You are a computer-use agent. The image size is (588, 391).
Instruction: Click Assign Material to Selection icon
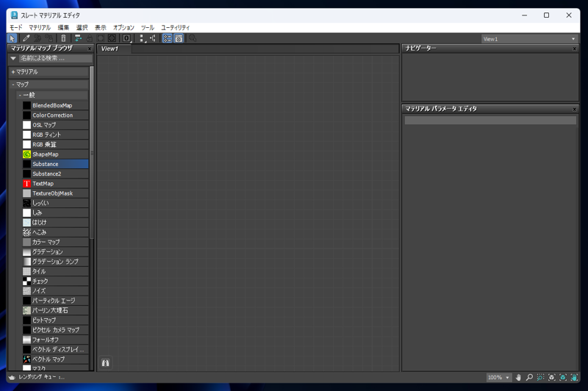pos(49,38)
